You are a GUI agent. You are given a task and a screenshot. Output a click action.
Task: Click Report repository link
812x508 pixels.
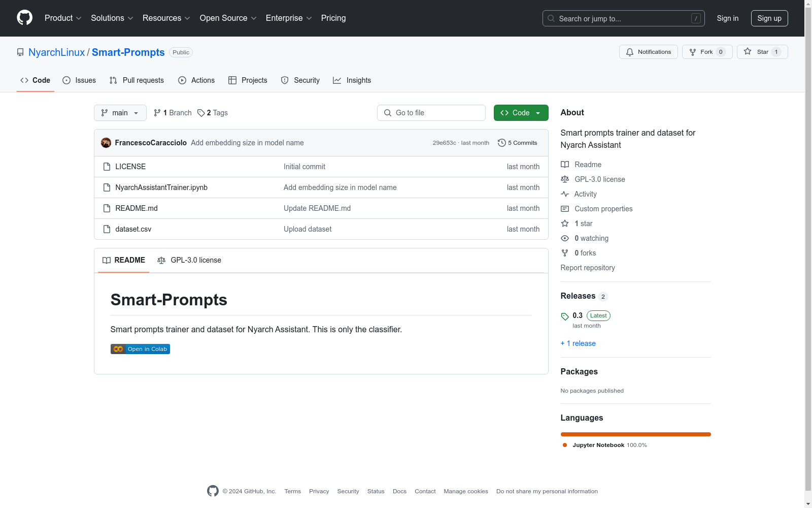pos(588,268)
